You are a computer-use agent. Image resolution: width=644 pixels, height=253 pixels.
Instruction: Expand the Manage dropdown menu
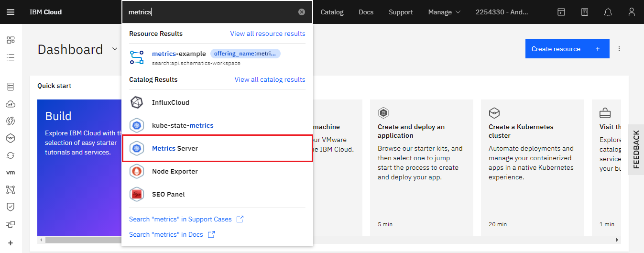[444, 12]
